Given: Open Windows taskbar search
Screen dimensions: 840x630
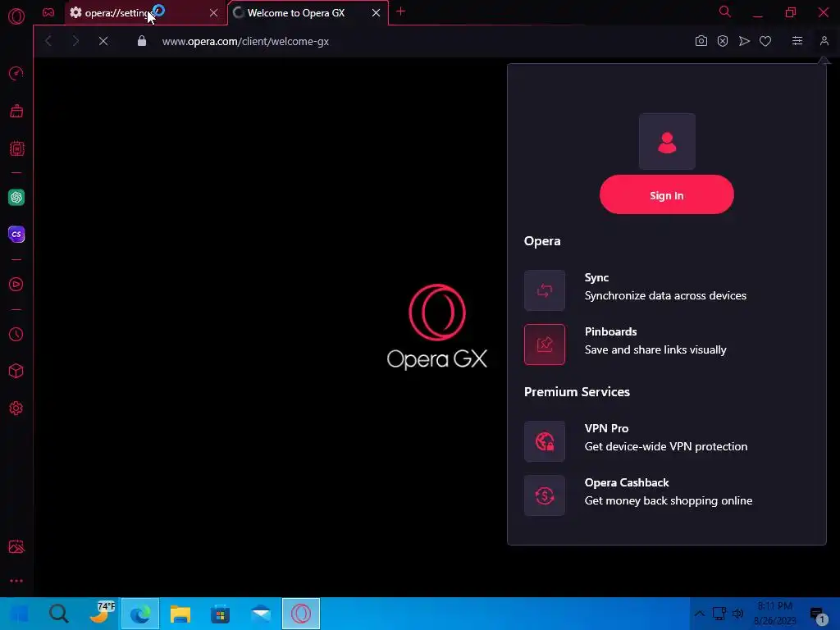Looking at the screenshot, I should click(x=58, y=614).
